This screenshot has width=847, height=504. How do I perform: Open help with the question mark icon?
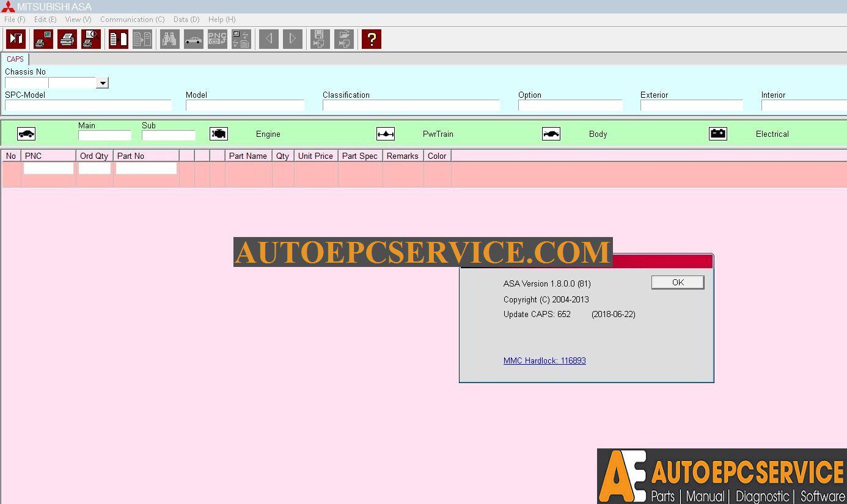[372, 39]
